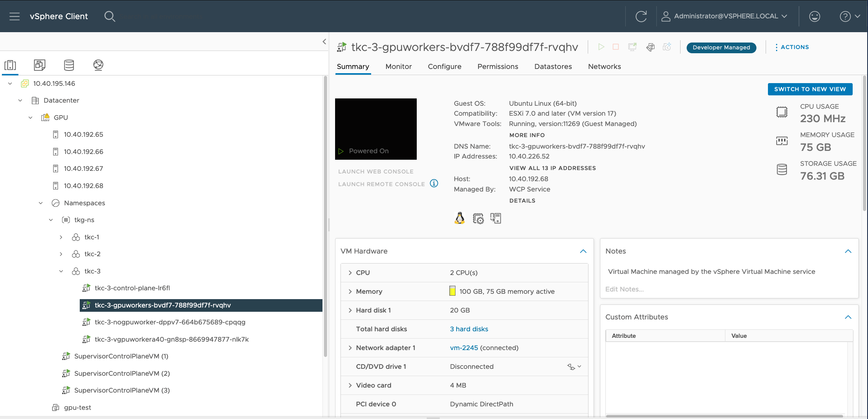
Task: Open the Monitor tab
Action: (x=399, y=67)
